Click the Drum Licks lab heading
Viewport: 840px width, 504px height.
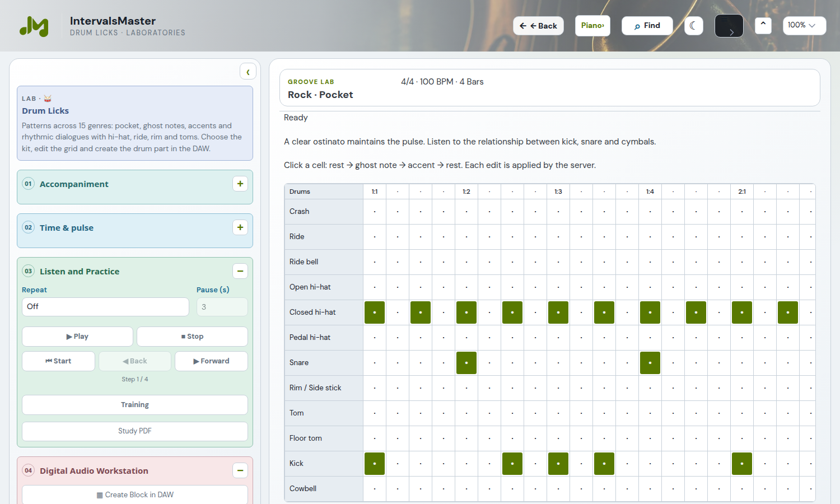45,111
